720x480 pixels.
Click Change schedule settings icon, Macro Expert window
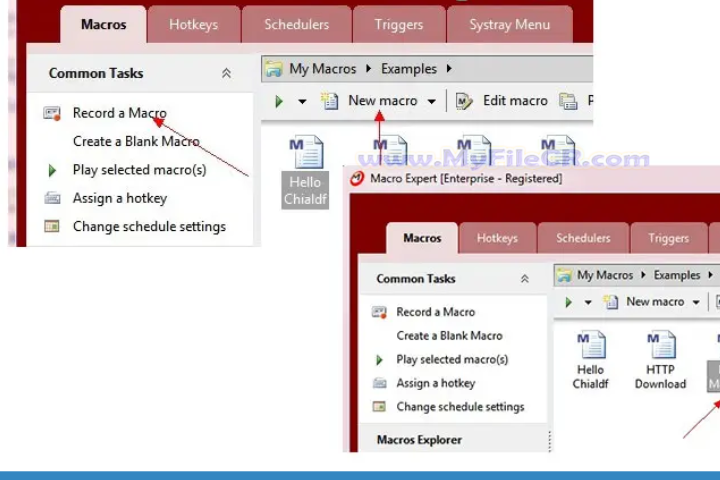379,407
